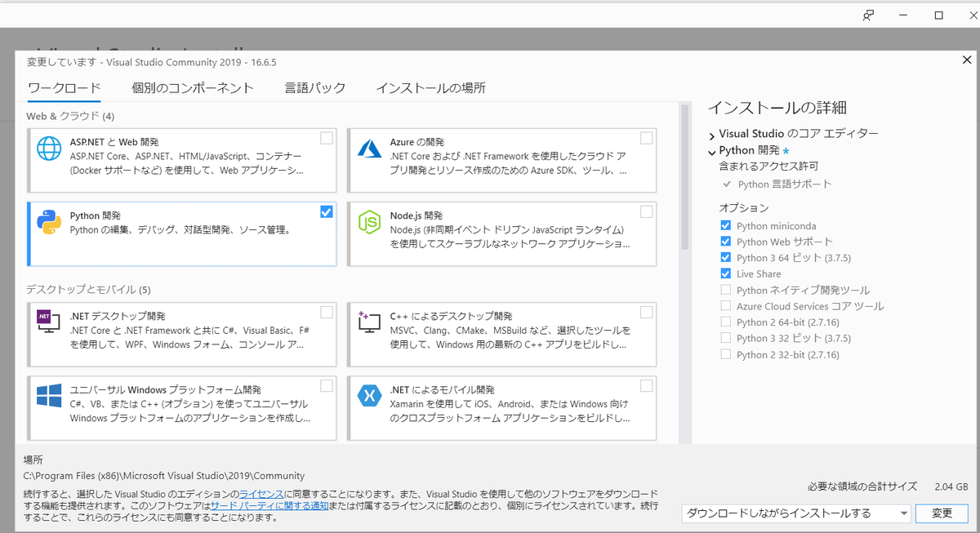
Task: Click the Python logo icon
Action: (49, 222)
